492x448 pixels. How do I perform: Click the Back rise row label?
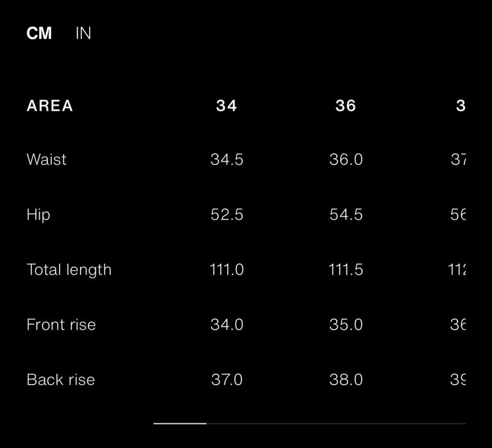click(61, 380)
